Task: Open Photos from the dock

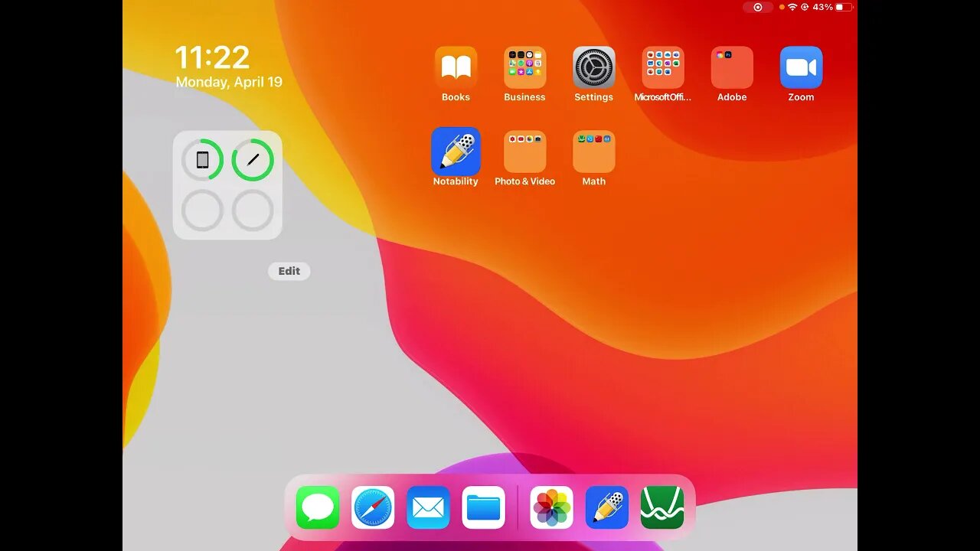Action: click(552, 507)
